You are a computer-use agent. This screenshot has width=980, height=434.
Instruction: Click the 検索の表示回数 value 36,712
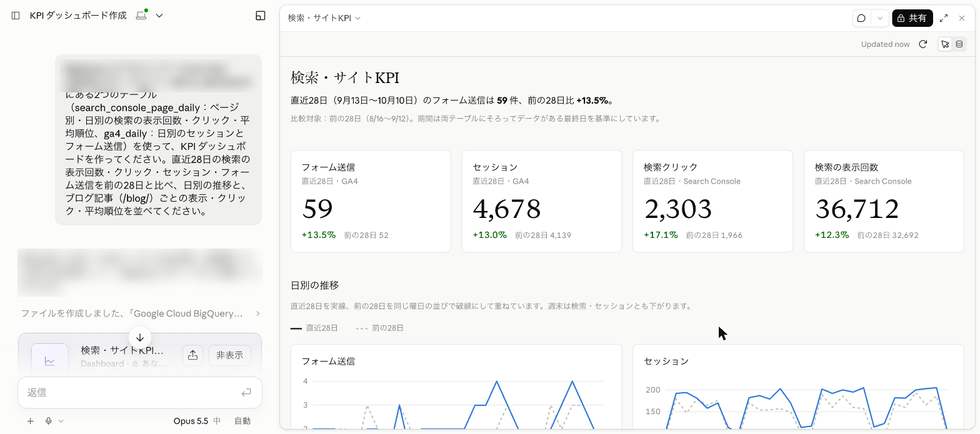[857, 209]
